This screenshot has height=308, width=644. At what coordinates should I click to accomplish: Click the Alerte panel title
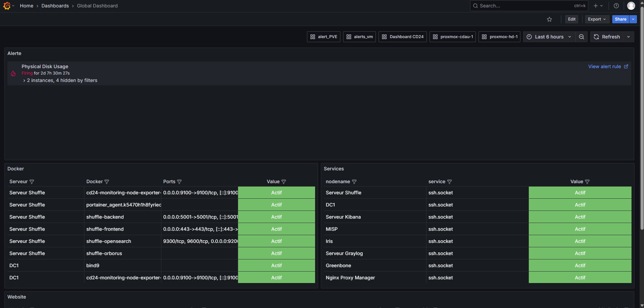[x=15, y=53]
